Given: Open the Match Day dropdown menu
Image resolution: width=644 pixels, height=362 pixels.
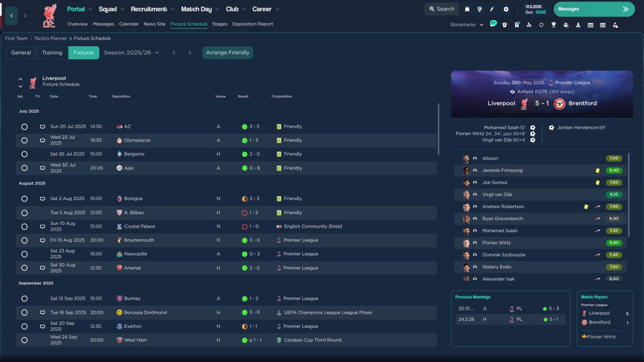Looking at the screenshot, I should coord(200,9).
